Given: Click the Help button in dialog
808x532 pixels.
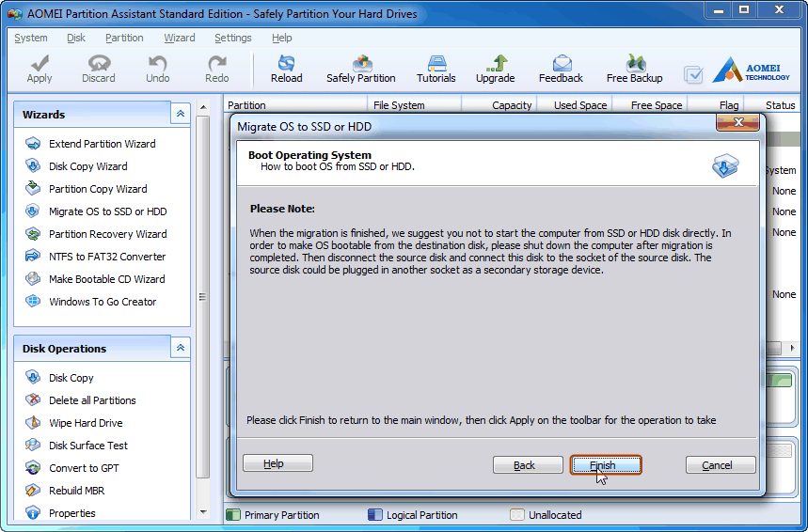Looking at the screenshot, I should [x=277, y=463].
